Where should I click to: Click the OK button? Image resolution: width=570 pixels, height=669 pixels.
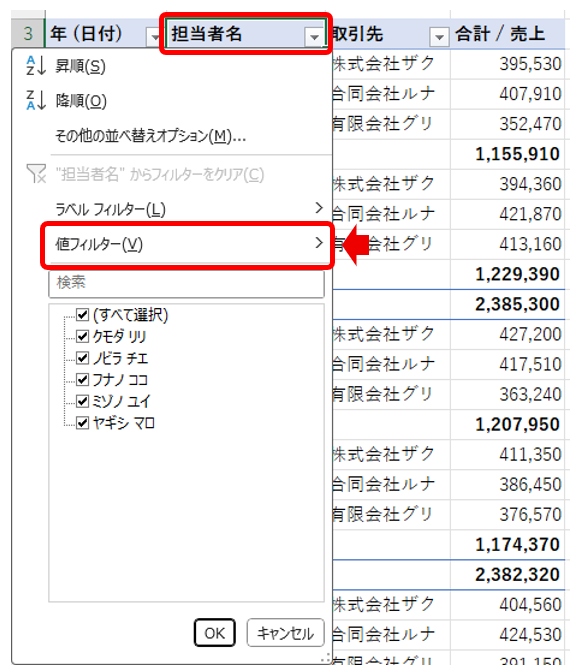[x=215, y=633]
